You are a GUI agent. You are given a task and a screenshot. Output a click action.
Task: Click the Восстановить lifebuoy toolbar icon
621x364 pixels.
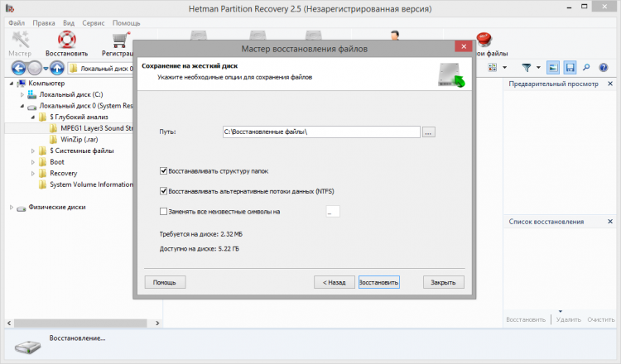coord(66,44)
